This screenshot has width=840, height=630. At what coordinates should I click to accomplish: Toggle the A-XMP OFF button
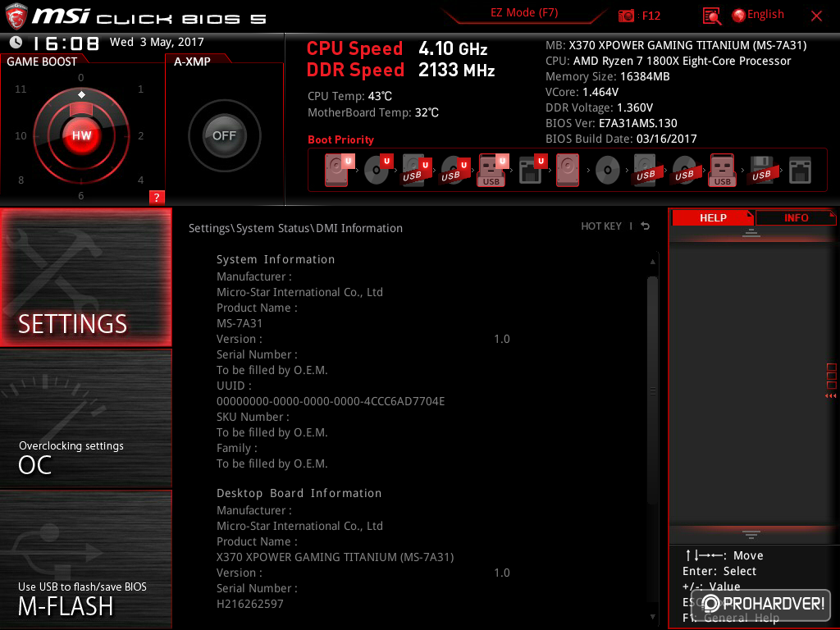[224, 135]
